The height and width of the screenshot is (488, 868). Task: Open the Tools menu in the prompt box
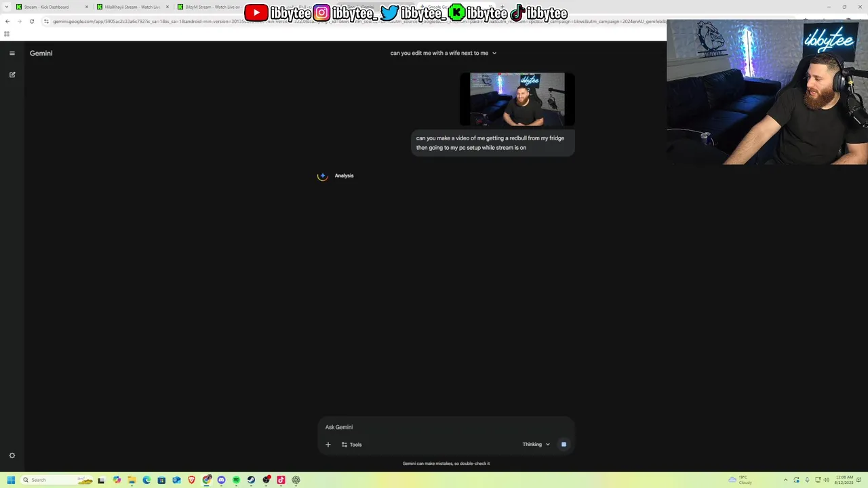[x=351, y=445]
